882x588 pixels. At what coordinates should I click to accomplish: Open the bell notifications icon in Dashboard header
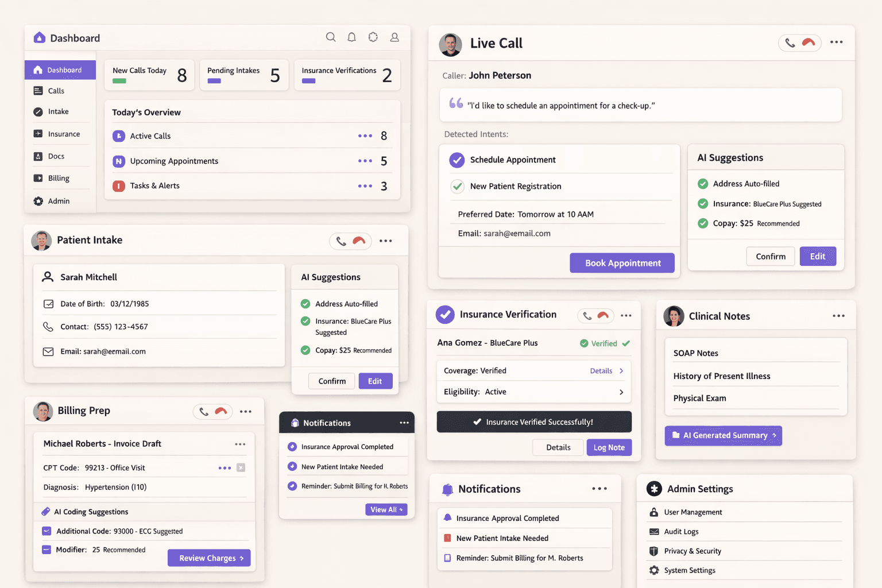tap(352, 37)
